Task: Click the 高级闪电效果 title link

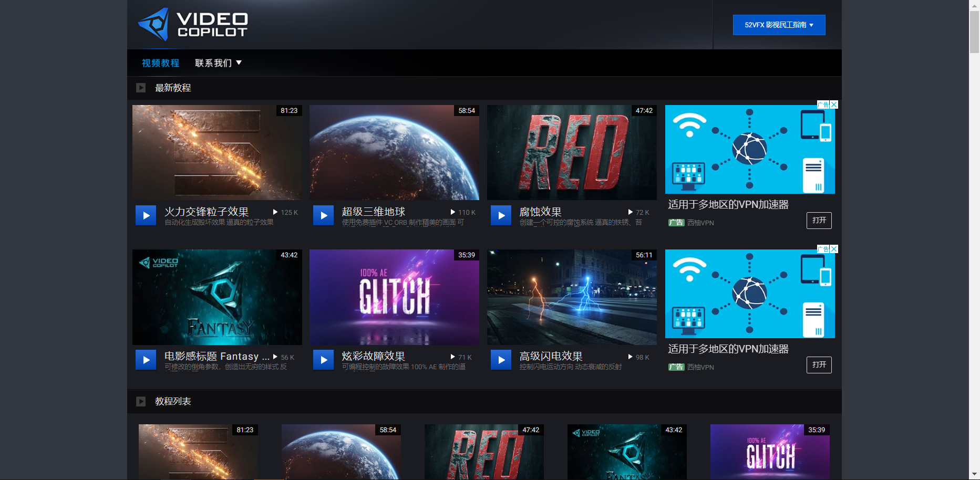Action: (x=551, y=356)
